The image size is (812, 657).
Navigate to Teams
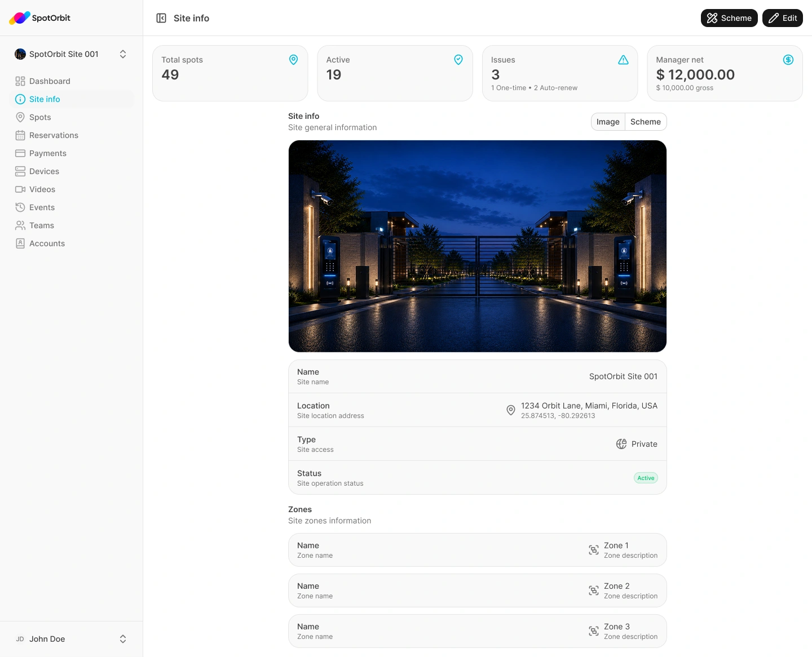[x=72, y=225]
